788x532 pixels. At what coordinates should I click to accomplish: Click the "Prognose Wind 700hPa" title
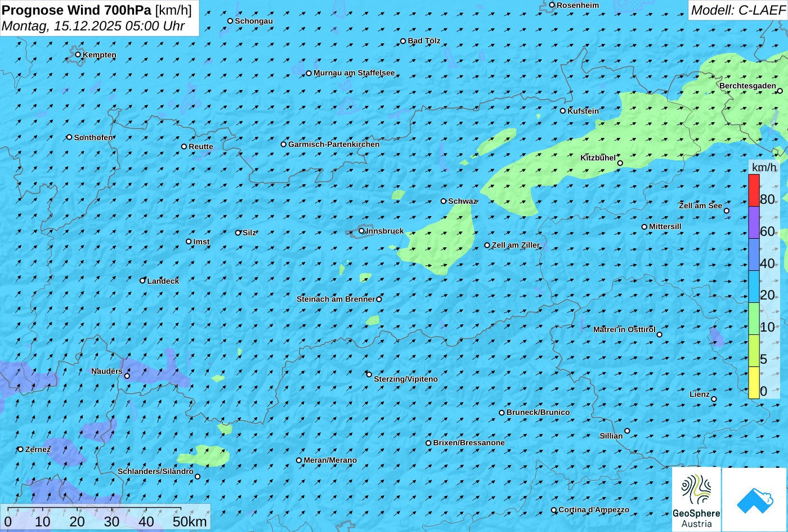pos(77,10)
